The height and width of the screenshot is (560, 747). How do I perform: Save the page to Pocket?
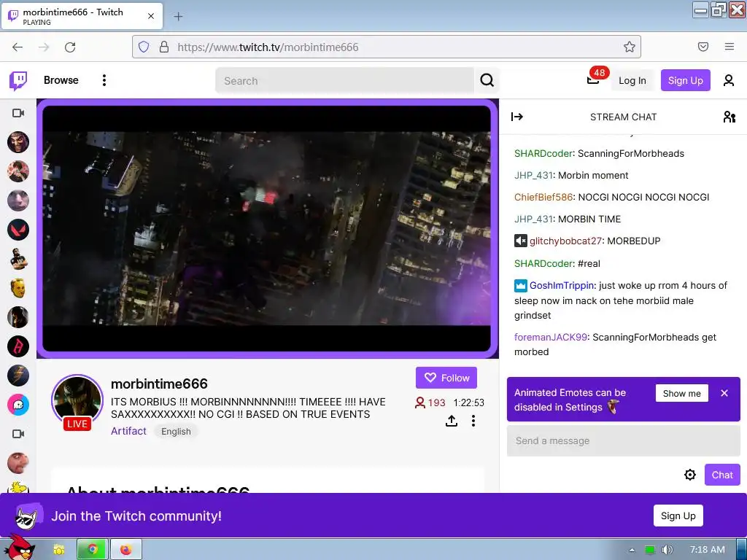[x=703, y=47]
